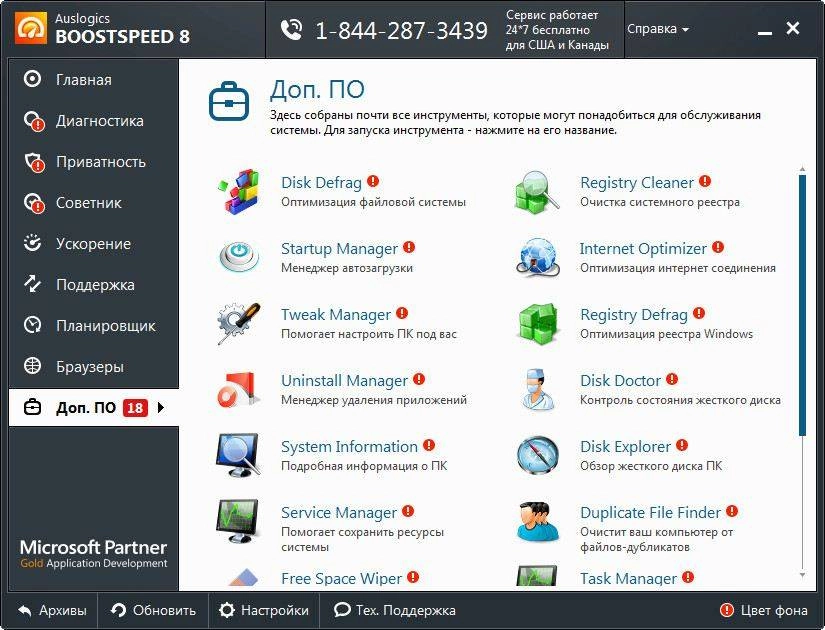
Task: Select the Доп. ПО sidebar section
Action: [x=94, y=407]
